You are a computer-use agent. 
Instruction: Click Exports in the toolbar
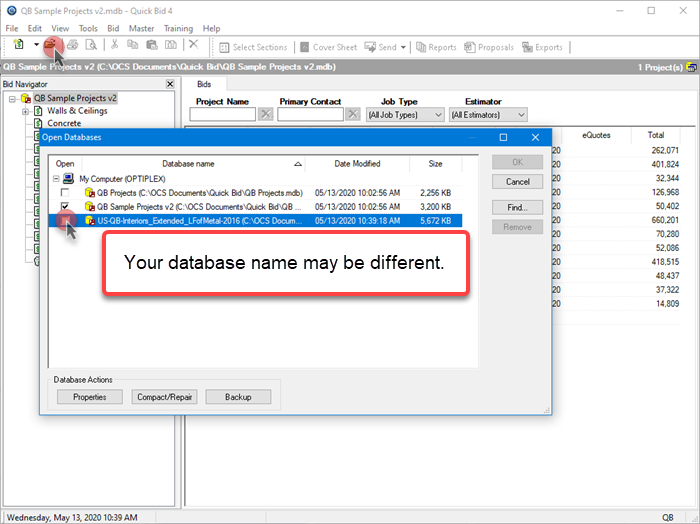coord(542,47)
